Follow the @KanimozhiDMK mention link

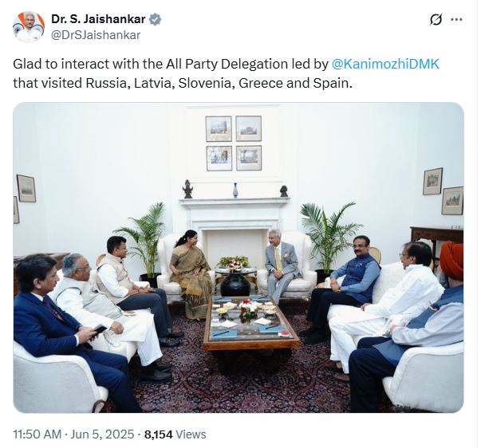coord(385,64)
